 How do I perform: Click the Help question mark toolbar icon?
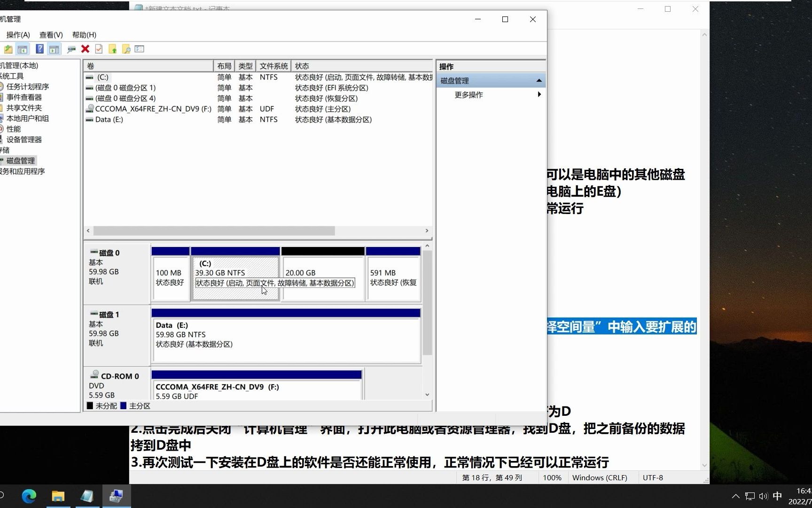pyautogui.click(x=39, y=48)
